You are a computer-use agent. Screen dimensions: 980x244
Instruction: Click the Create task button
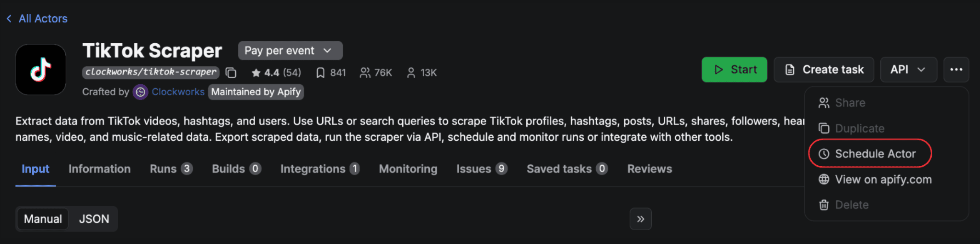pyautogui.click(x=824, y=70)
